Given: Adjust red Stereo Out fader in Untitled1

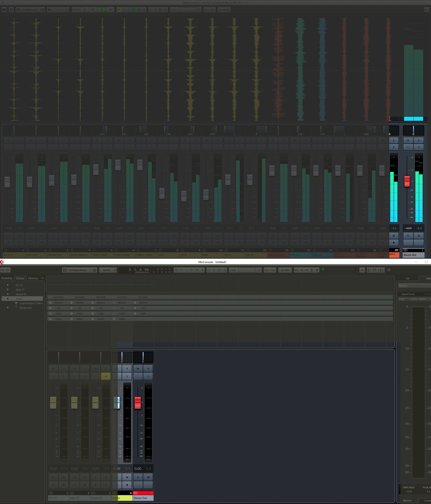Looking at the screenshot, I should tap(138, 403).
